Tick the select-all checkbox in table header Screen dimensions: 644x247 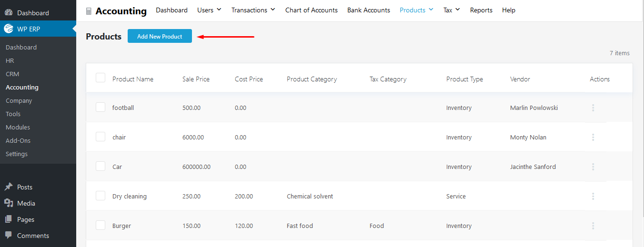coord(101,78)
